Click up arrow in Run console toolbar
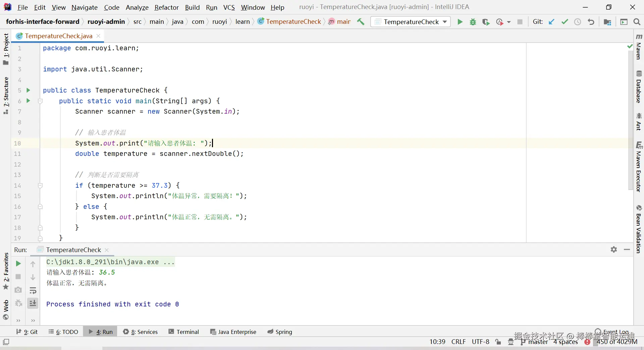 tap(33, 264)
